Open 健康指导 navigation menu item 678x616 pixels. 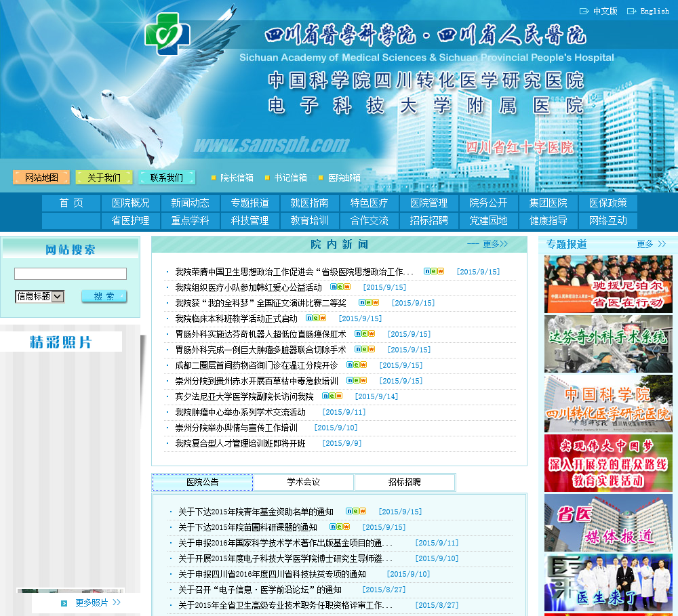(x=548, y=220)
